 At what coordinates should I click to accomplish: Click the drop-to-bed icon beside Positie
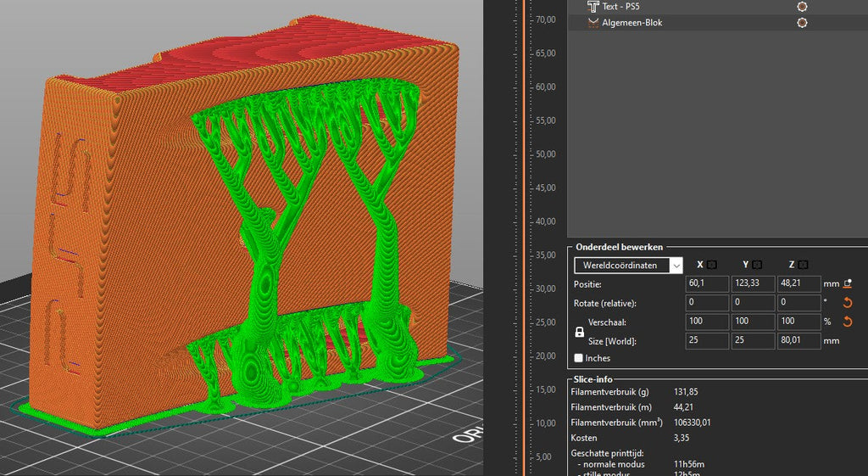click(x=848, y=284)
